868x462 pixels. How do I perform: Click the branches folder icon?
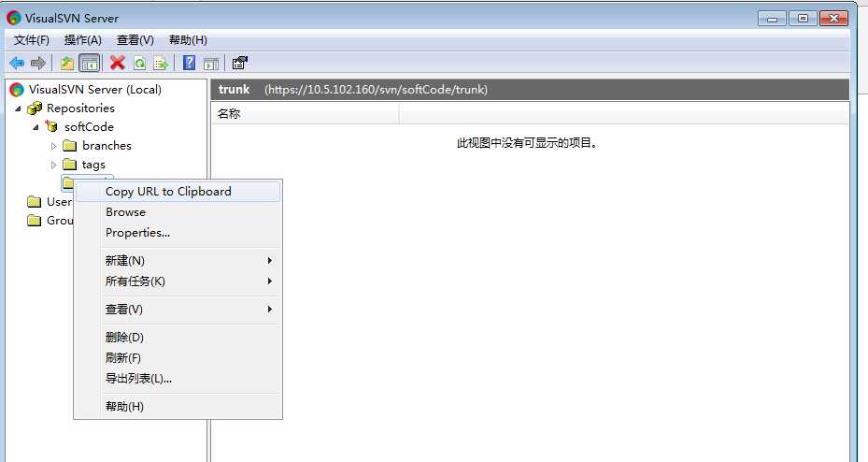coord(70,146)
